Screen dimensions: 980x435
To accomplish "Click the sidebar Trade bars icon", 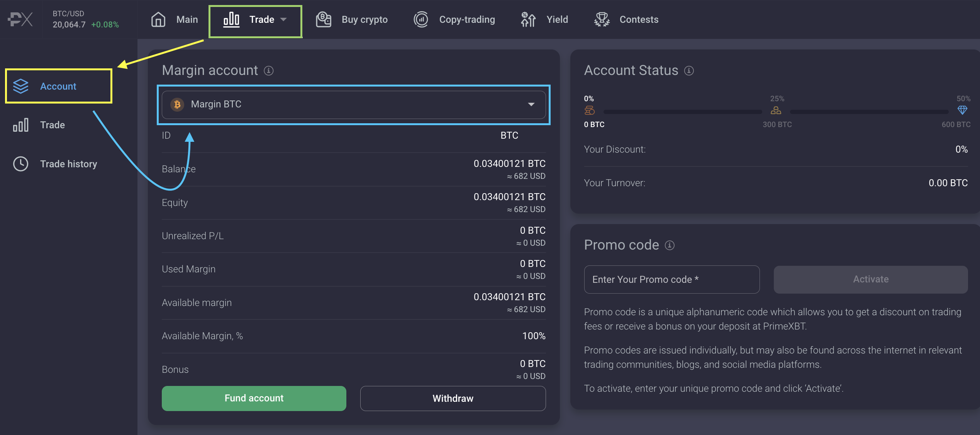I will (x=21, y=125).
